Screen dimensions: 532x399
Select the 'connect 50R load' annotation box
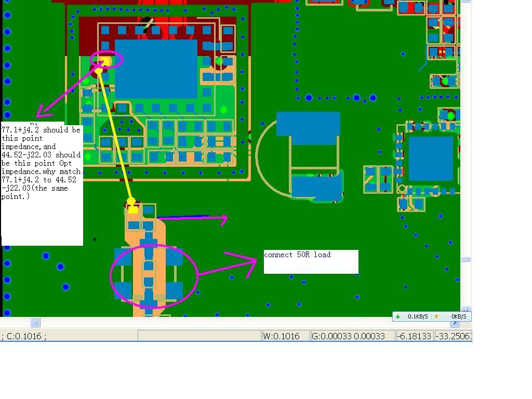pyautogui.click(x=311, y=262)
